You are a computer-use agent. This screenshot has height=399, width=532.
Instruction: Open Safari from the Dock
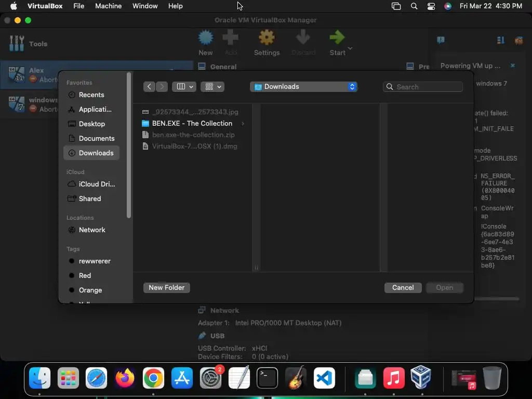[x=96, y=378]
